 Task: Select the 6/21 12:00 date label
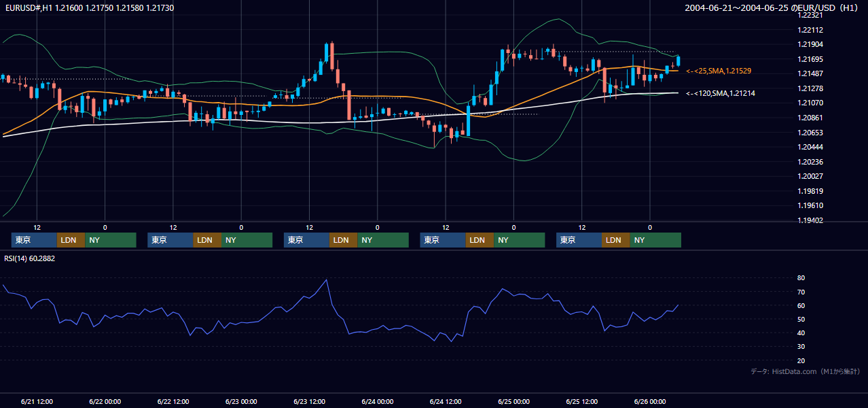(x=37, y=401)
